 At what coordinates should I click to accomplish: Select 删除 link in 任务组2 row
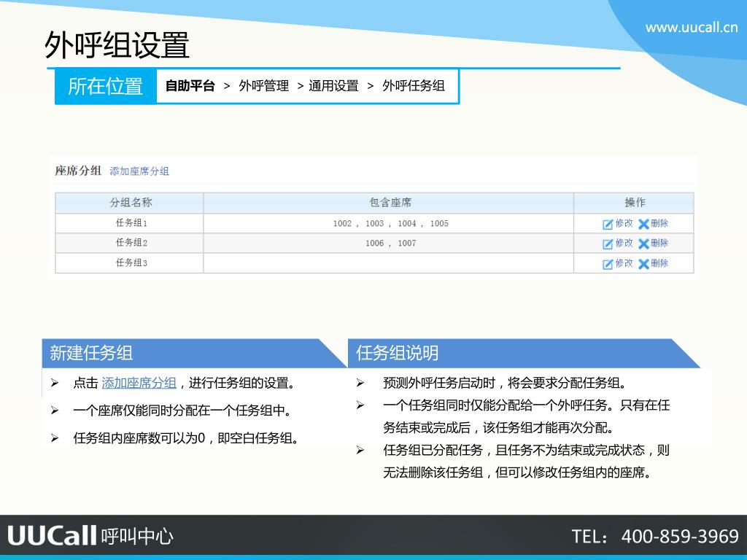[x=659, y=243]
